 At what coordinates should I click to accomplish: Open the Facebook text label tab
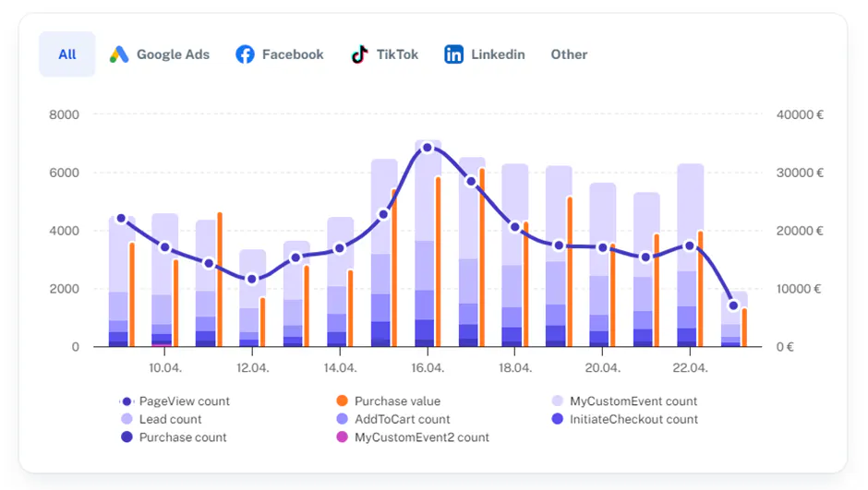coord(293,54)
